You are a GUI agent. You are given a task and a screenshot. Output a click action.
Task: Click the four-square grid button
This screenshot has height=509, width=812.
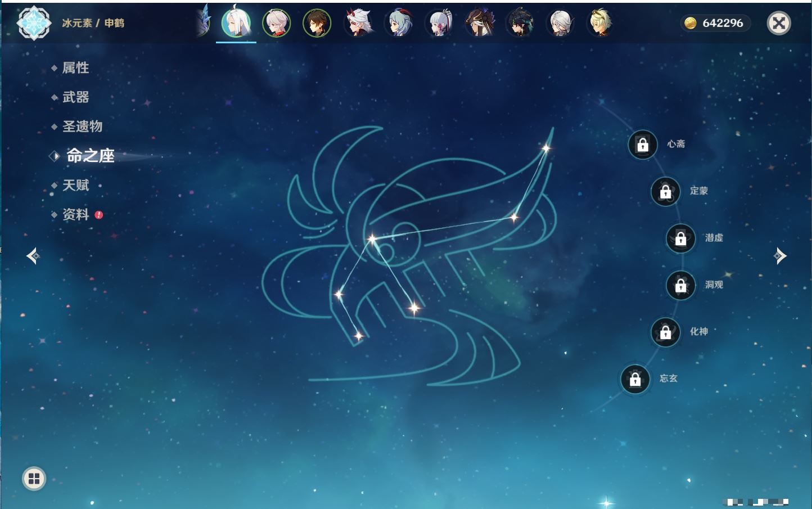pyautogui.click(x=34, y=479)
